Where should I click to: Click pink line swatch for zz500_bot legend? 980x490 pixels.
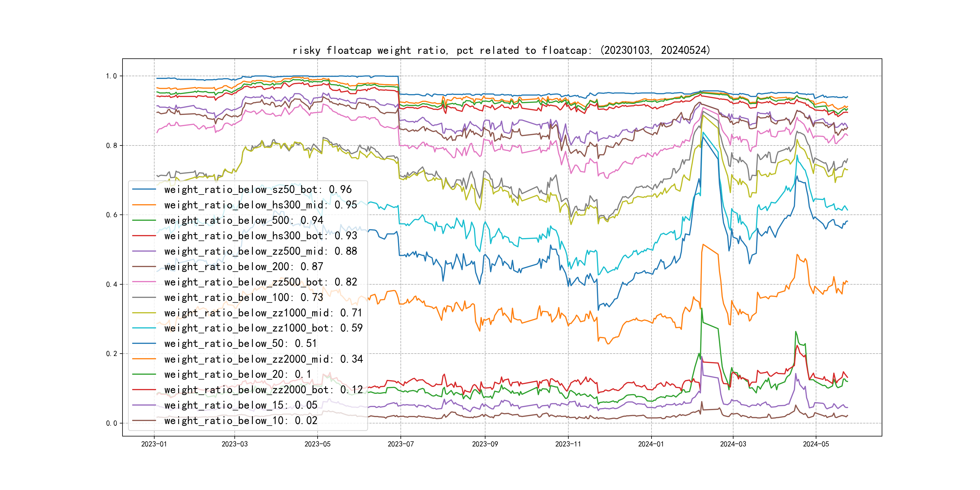144,282
